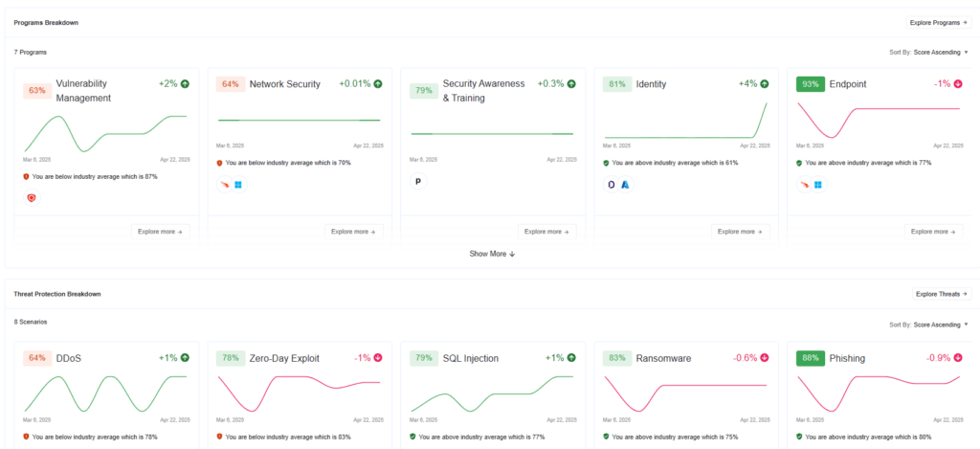Click the CrowdStrike falcon icon in Endpoint card
The width and height of the screenshot is (980, 449).
click(804, 185)
